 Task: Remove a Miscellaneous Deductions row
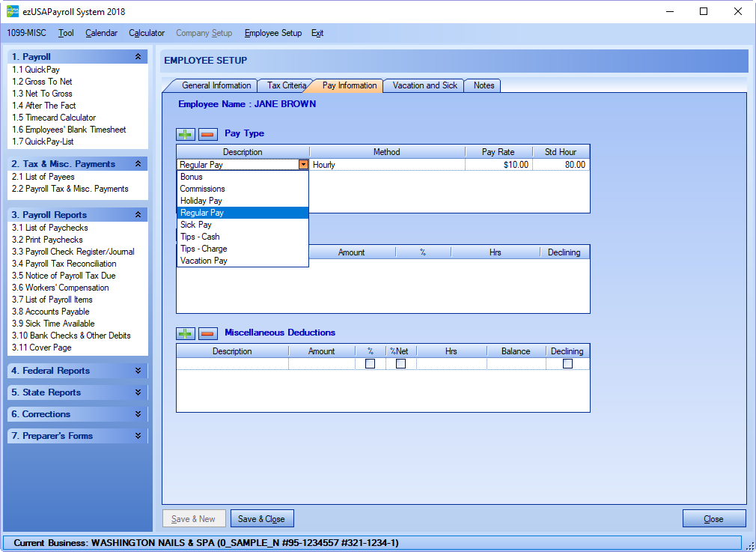pos(207,333)
